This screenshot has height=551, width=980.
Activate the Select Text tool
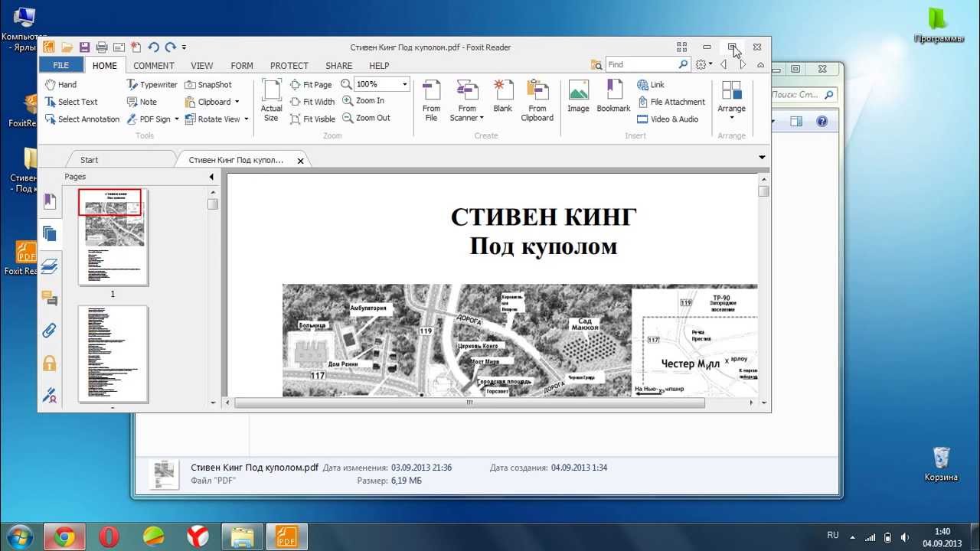[71, 102]
